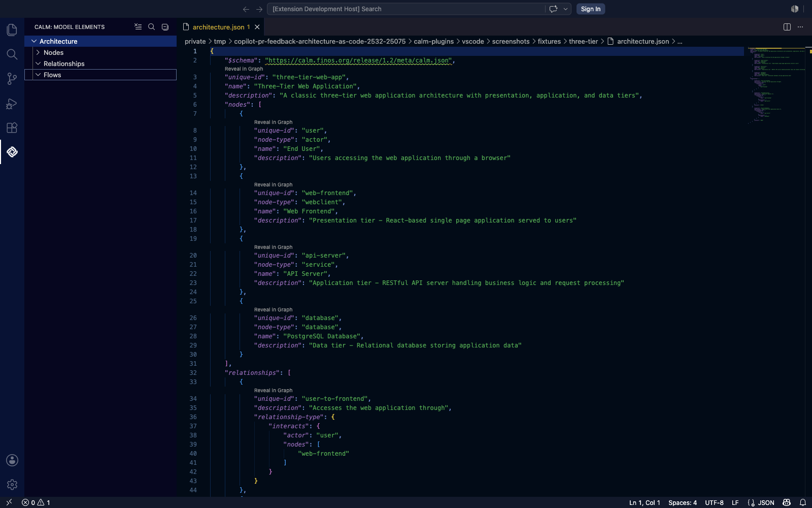
Task: Click the minimap code overview
Action: (x=776, y=85)
